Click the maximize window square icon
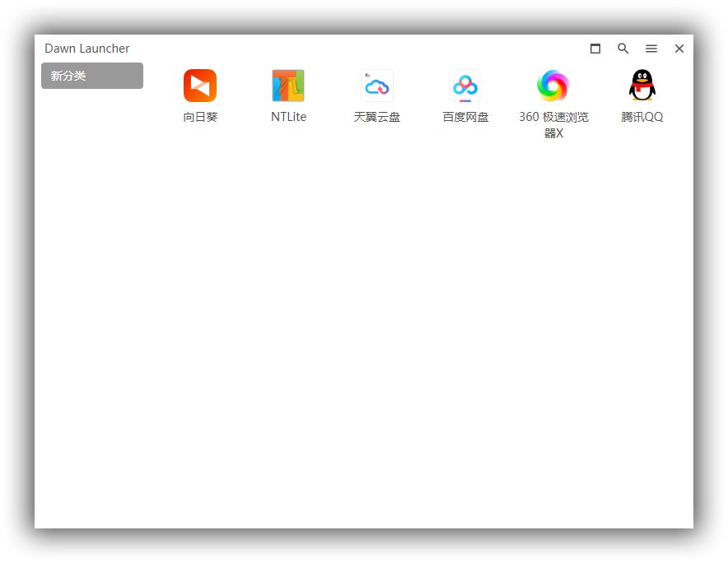The width and height of the screenshot is (728, 563). click(595, 49)
